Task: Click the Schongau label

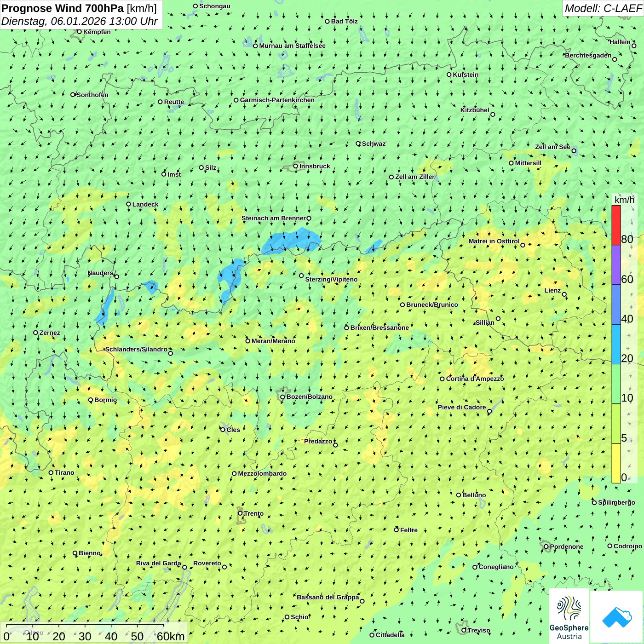Action: pos(215,6)
